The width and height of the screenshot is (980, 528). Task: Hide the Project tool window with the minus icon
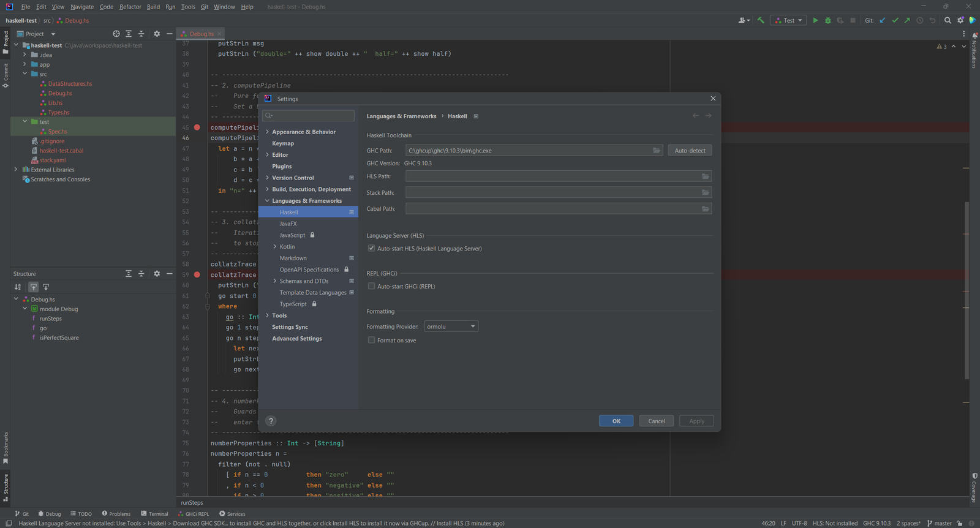pyautogui.click(x=170, y=34)
